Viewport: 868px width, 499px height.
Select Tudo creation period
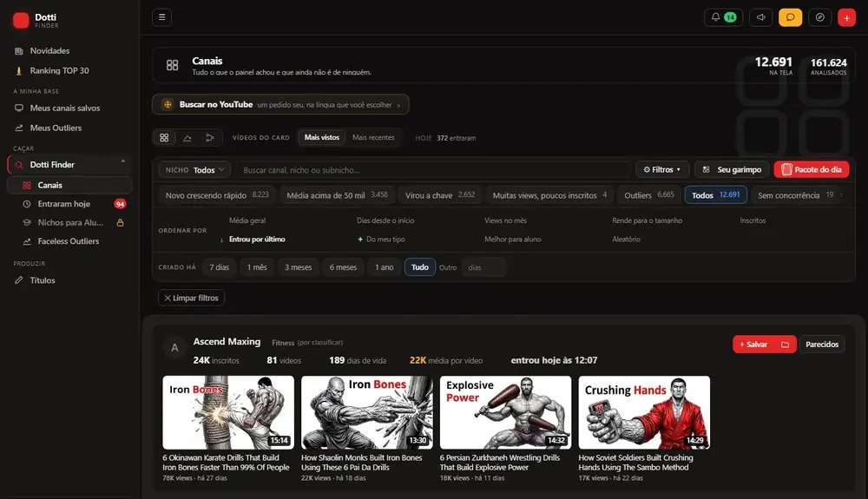[420, 267]
